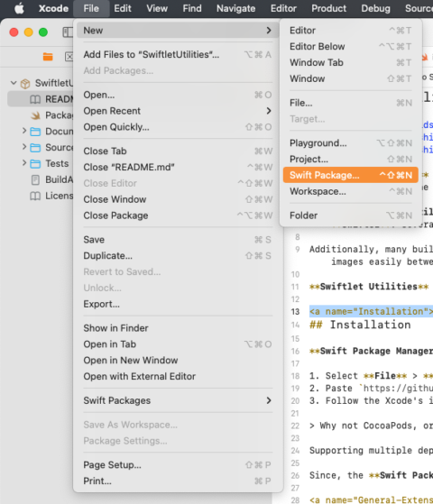433x504 pixels.
Task: Select the orange project navigator folder icon
Action: 48,57
